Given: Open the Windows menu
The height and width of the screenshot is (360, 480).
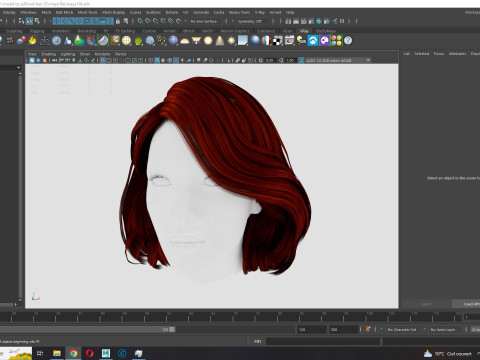Looking at the screenshot, I should pyautogui.click(x=28, y=12).
